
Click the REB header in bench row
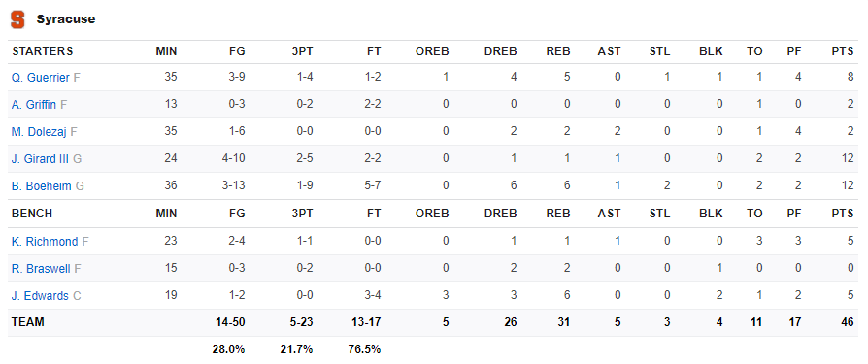[x=556, y=214]
